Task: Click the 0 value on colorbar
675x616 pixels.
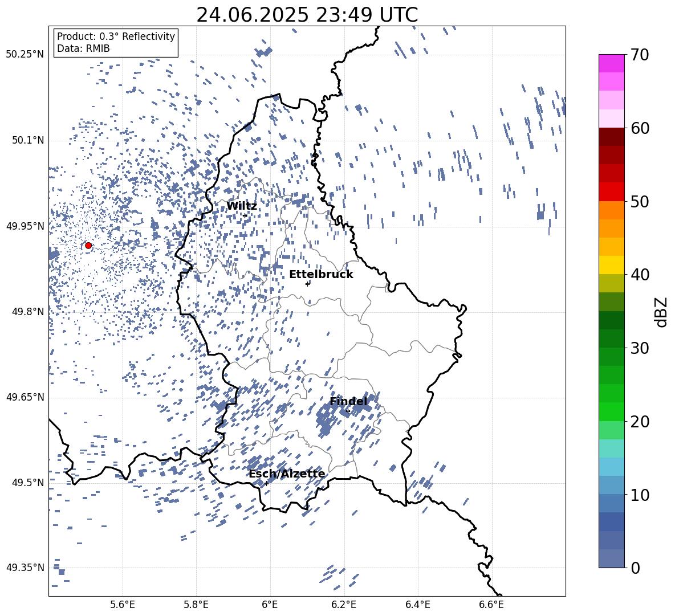Action: point(635,568)
